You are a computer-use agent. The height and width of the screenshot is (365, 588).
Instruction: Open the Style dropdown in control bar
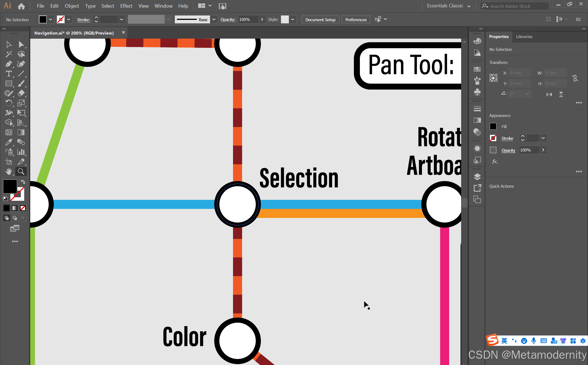[x=293, y=19]
